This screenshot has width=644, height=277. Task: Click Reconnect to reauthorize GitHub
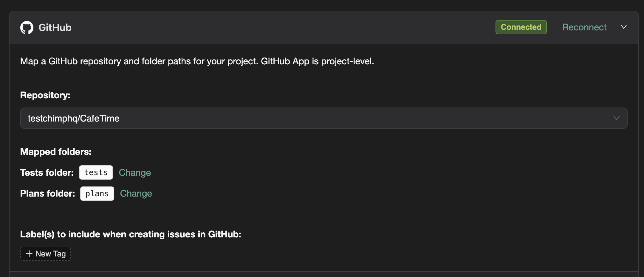(x=584, y=27)
